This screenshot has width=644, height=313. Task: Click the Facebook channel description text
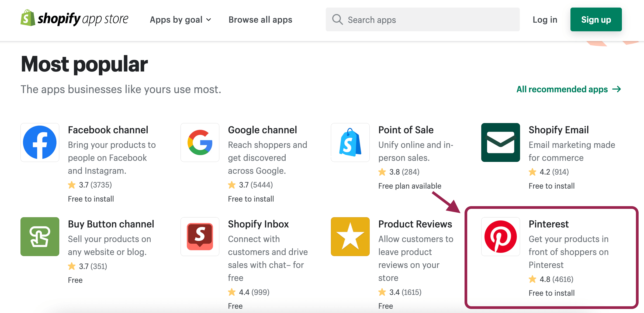pyautogui.click(x=112, y=158)
